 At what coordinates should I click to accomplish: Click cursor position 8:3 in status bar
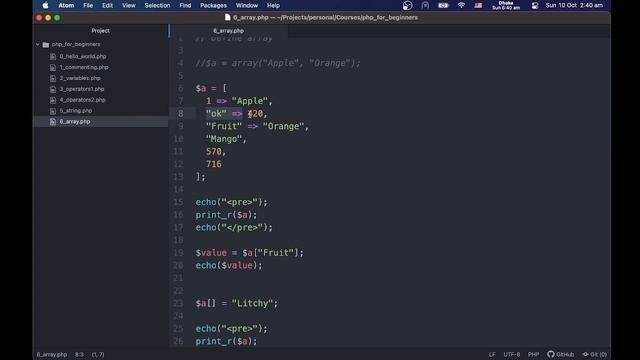[x=79, y=354]
